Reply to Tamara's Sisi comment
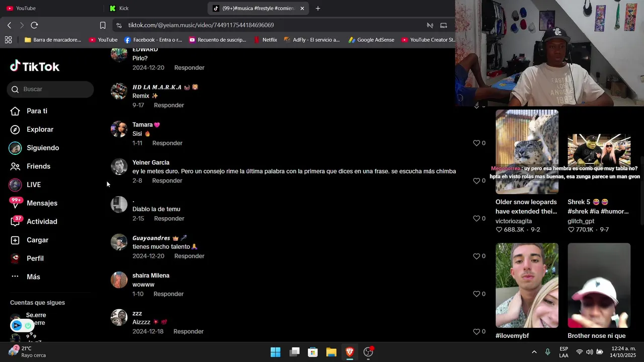Screen dimensions: 644x362 coord(167,143)
